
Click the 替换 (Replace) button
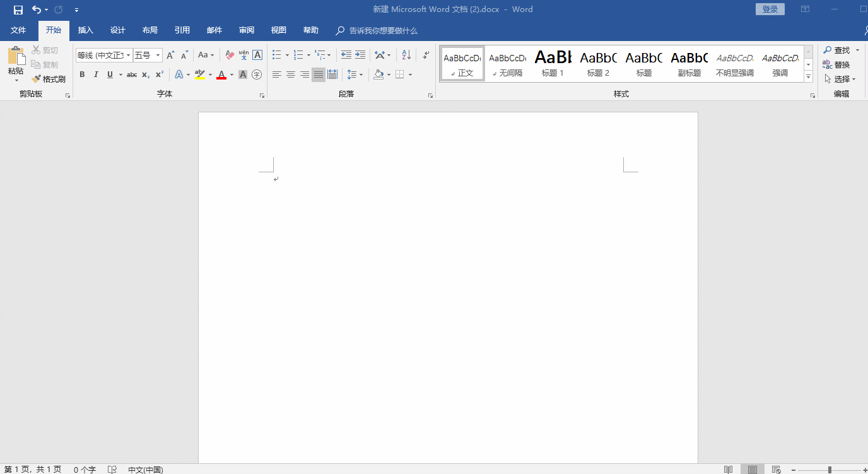point(836,64)
